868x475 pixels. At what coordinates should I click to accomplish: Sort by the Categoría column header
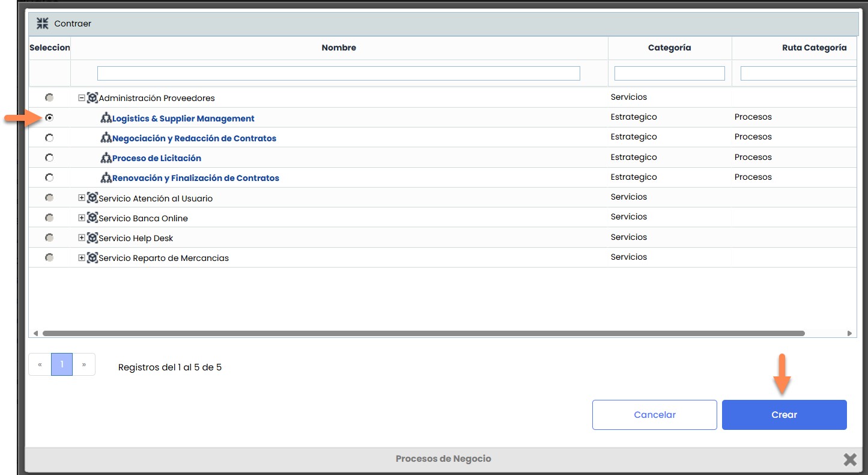669,48
